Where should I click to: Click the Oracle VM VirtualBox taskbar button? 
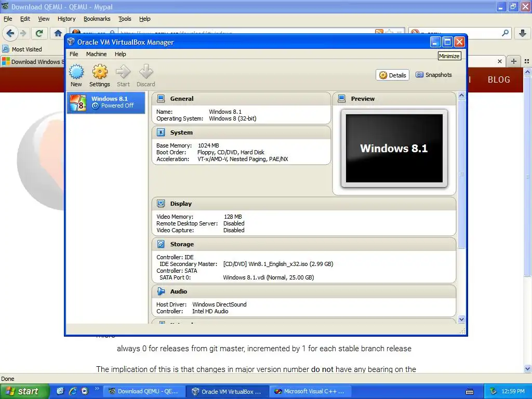click(228, 391)
